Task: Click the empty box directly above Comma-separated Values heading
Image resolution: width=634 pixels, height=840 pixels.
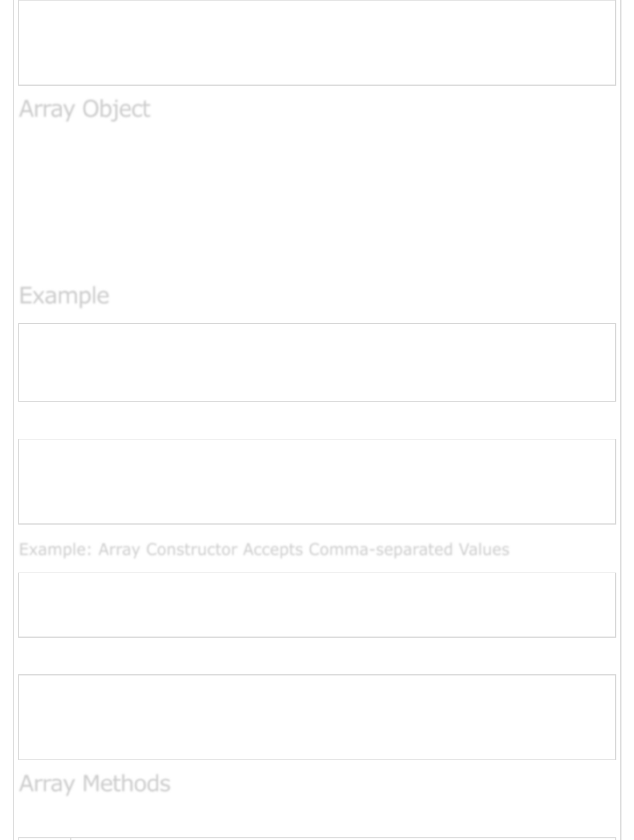Action: 317,481
